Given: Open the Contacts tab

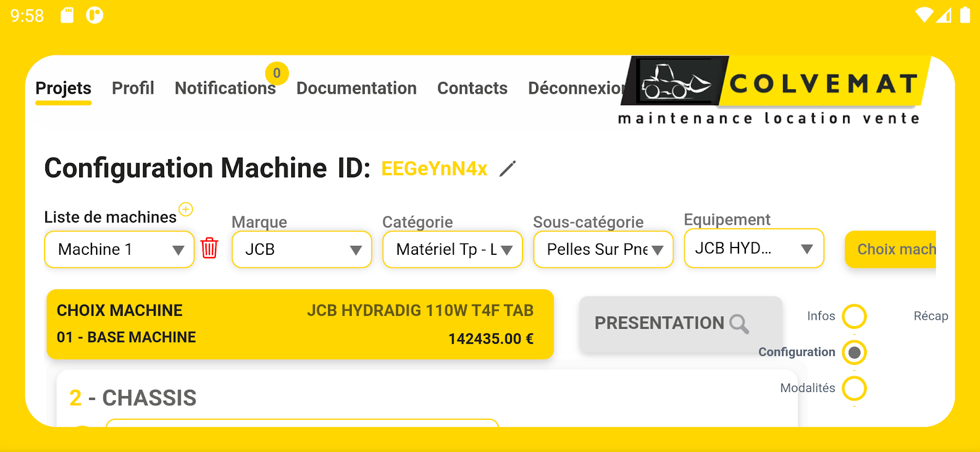Looking at the screenshot, I should click(472, 88).
